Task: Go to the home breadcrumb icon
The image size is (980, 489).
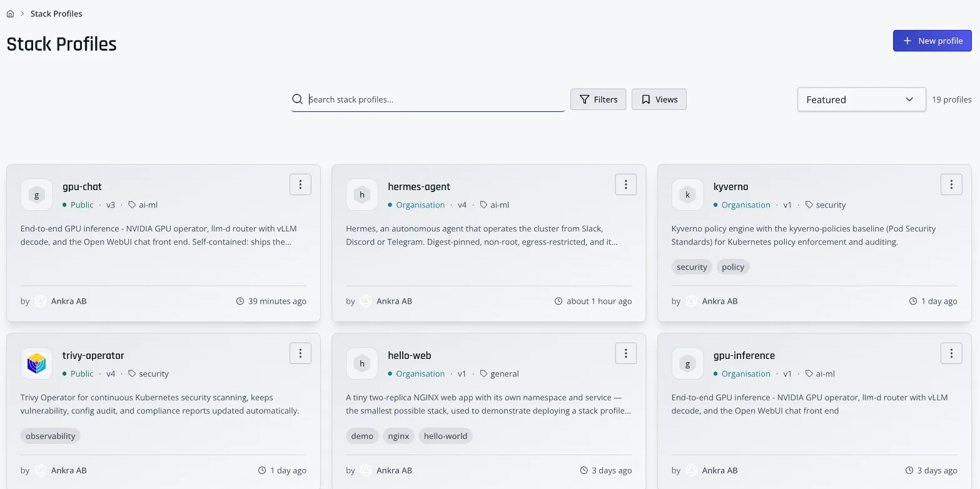Action: coord(10,14)
